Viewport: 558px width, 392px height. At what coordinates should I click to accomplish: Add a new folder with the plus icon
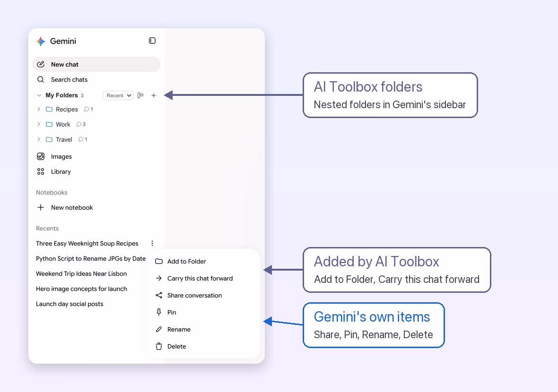pos(154,95)
